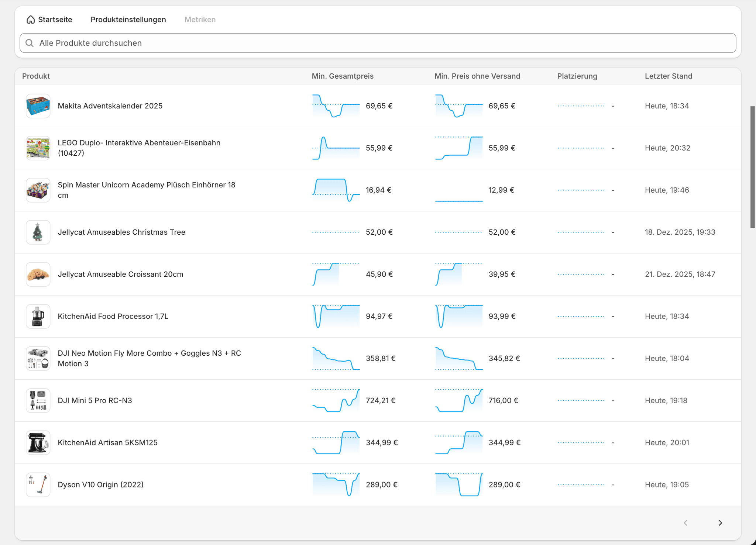
Task: Open DJI Neo Motion Combo thumbnail
Action: pyautogui.click(x=38, y=358)
